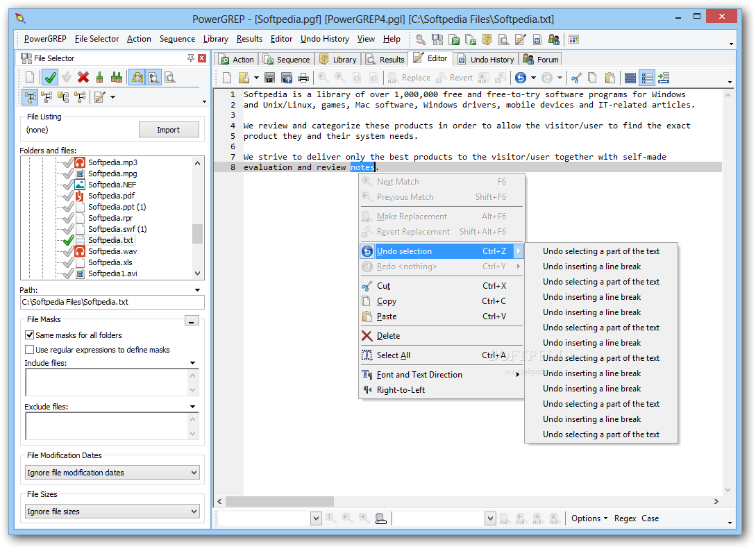Toggle the highlighted line numbers view icon
The height and width of the screenshot is (549, 756).
(648, 78)
